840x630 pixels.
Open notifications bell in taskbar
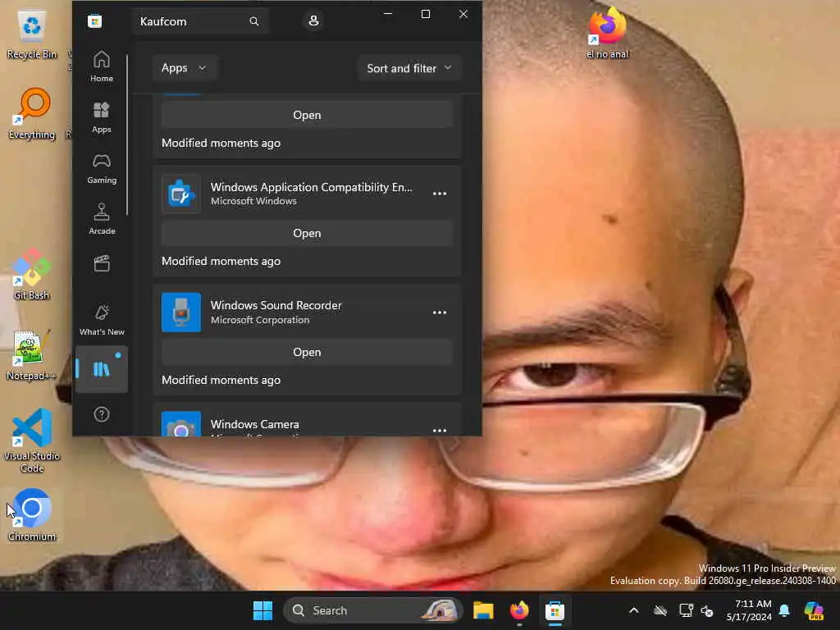click(x=784, y=610)
